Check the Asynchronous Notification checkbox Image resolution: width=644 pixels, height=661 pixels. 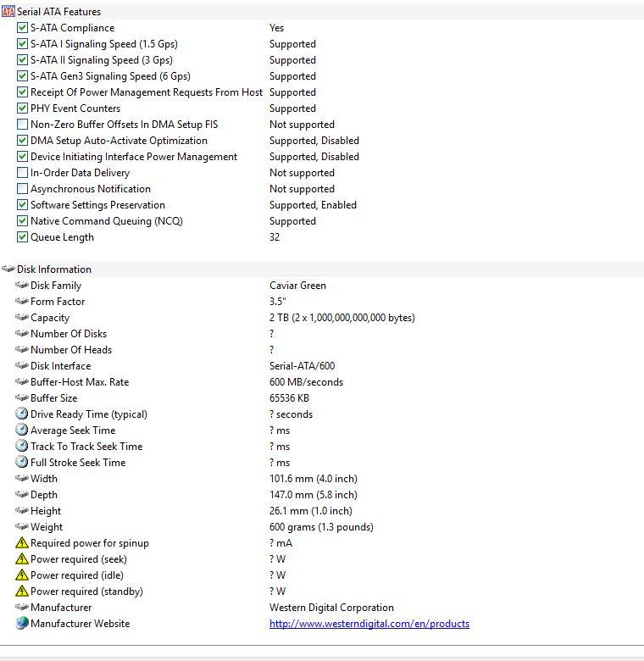22,188
